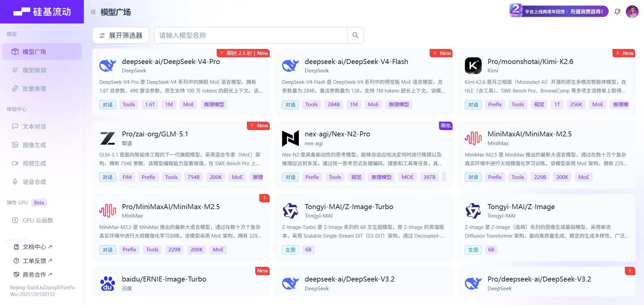Viewport: 644px width, 305px height.
Task: Click the Tongyi logo on Tongyi-MAI/Z-Image card
Action: coord(473,211)
